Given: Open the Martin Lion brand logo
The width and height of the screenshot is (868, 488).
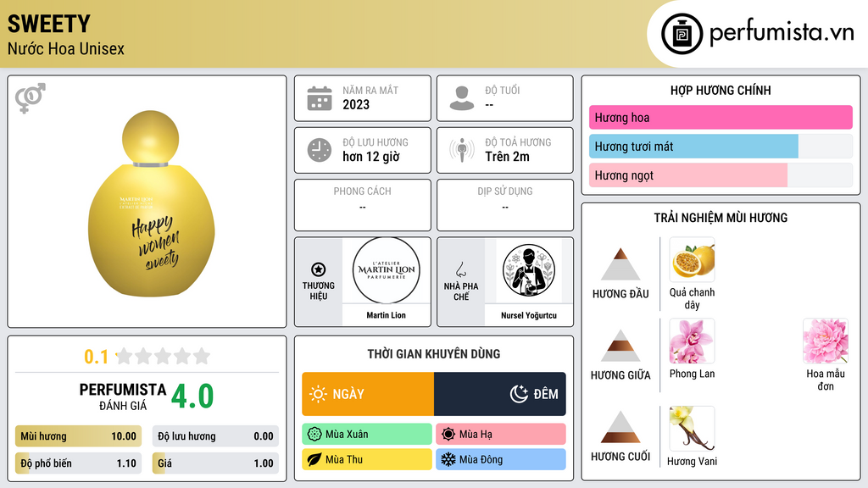Looking at the screenshot, I should pos(387,270).
